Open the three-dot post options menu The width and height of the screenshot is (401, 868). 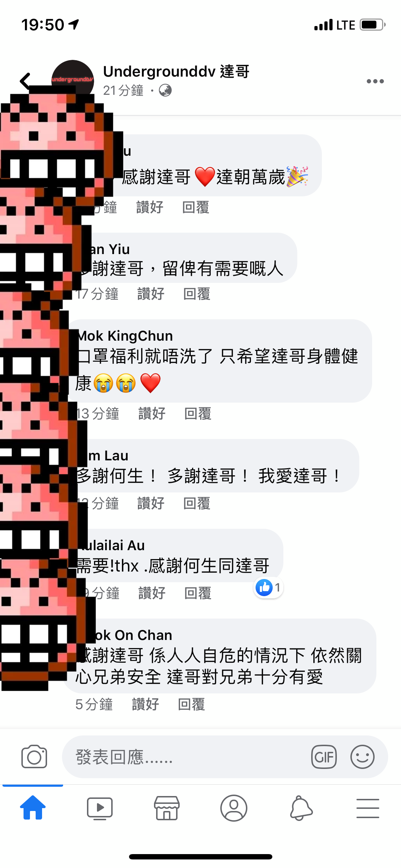tap(375, 81)
